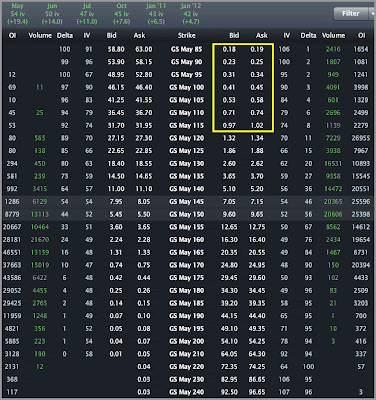Click put volume 2416 for GS May 85
The image size is (376, 400).
333,49
